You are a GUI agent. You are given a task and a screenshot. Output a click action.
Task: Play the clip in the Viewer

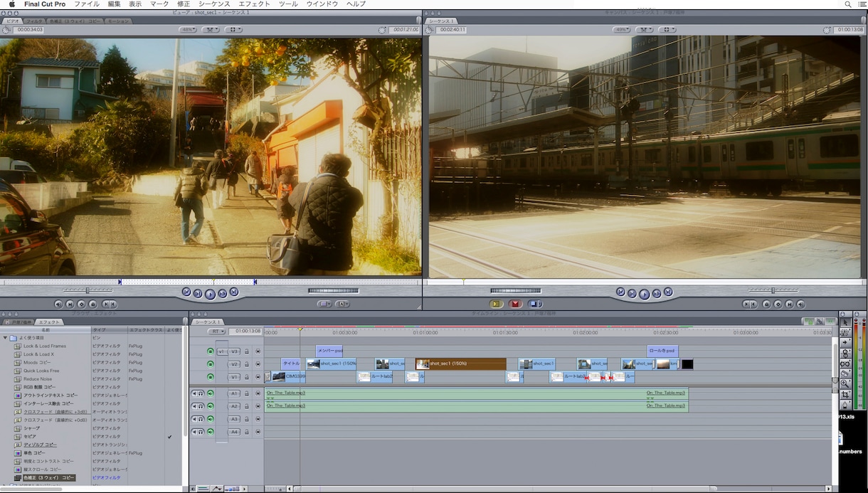(x=210, y=294)
